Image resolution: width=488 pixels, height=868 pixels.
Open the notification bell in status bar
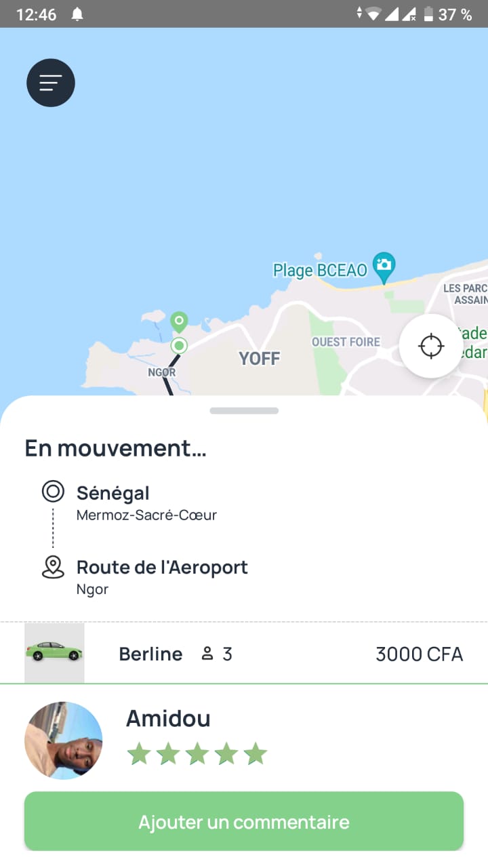pos(77,14)
